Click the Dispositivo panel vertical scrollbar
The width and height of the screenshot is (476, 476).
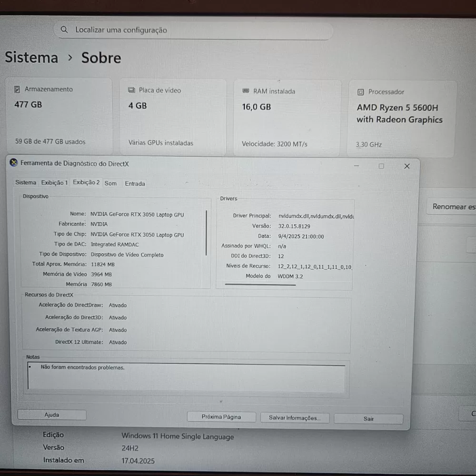[x=207, y=233]
